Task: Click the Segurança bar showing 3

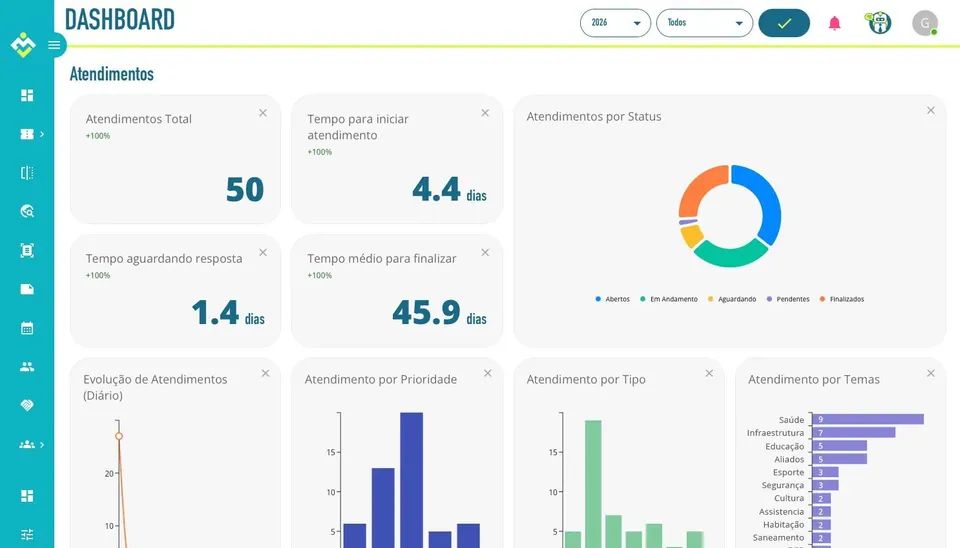Action: (825, 485)
